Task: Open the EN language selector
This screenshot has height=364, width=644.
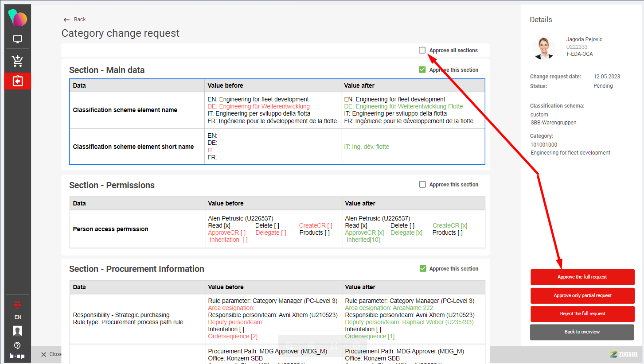Action: [x=18, y=317]
